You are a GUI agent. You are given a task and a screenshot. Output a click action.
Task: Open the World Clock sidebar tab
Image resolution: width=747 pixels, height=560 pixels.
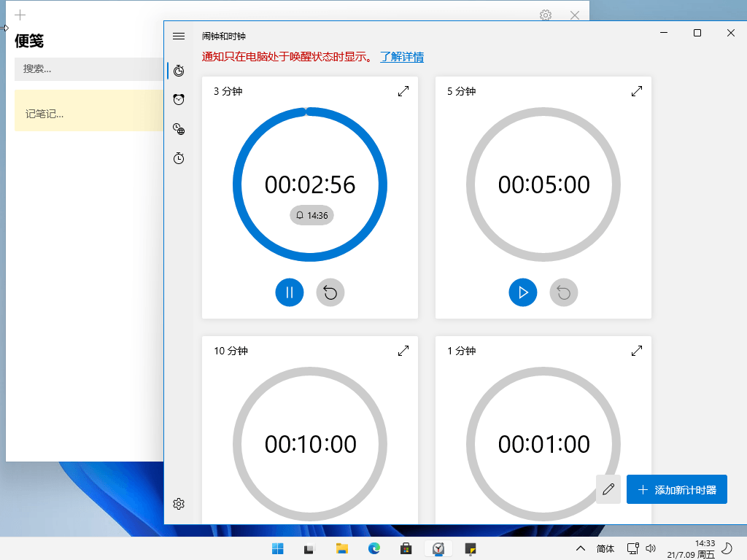179,129
